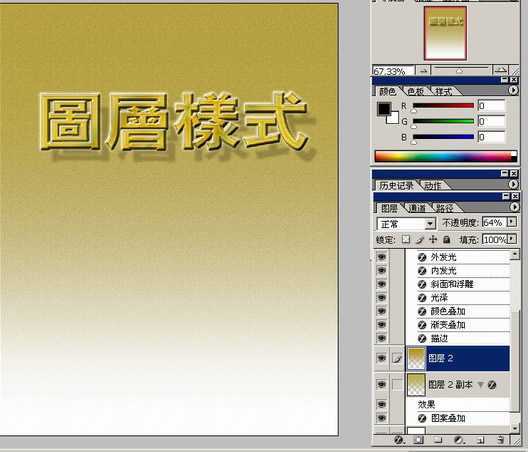Click the B blue slider in Color panel
Viewport: 528px width, 452px height.
(443, 137)
